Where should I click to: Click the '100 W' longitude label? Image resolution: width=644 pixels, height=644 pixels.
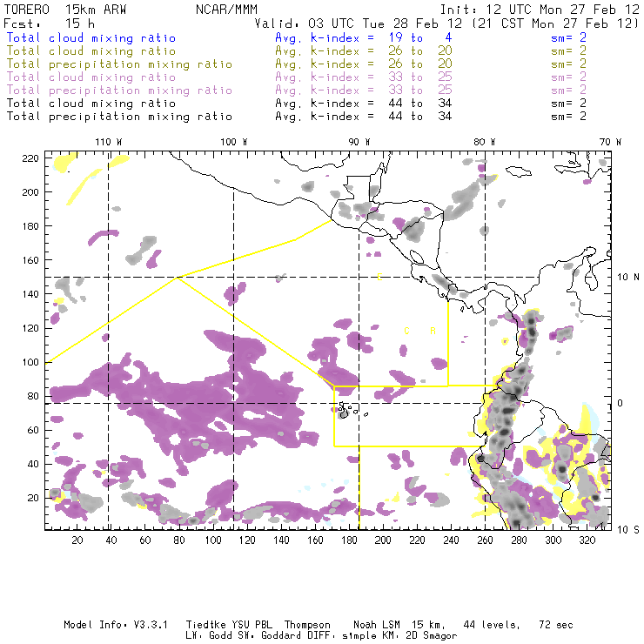coord(234,142)
